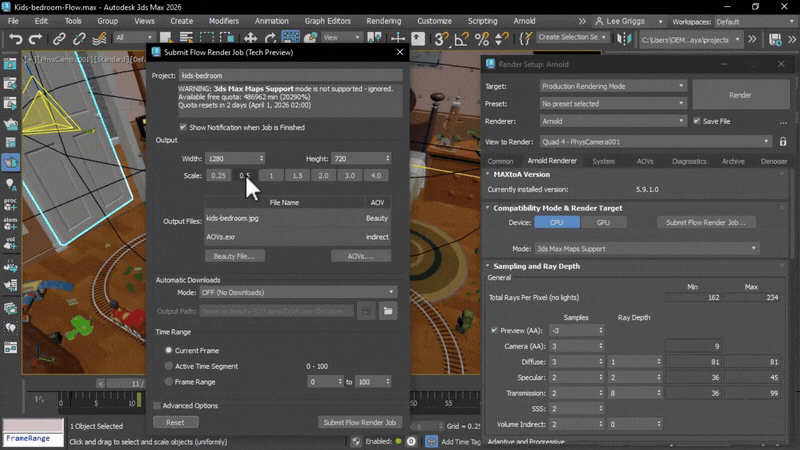This screenshot has width=800, height=450.
Task: Open the 3ds Max Maps Support mode dropdown
Action: pos(647,249)
